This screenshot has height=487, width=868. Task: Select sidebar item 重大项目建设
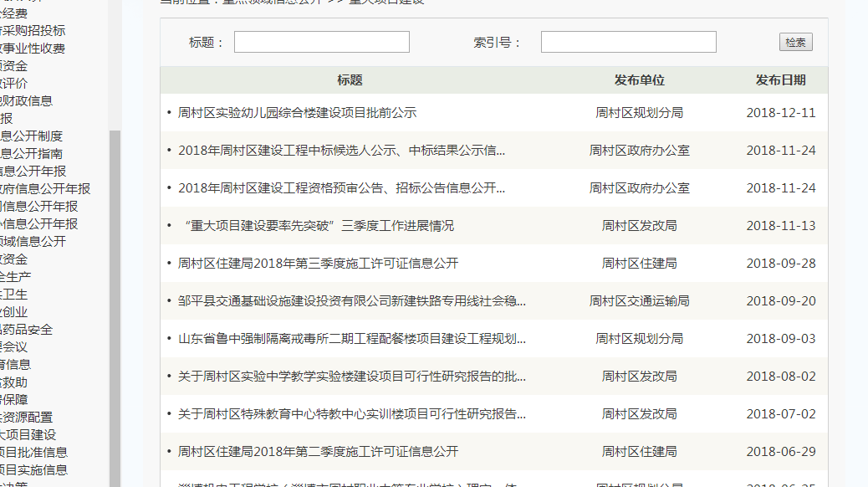pos(28,435)
